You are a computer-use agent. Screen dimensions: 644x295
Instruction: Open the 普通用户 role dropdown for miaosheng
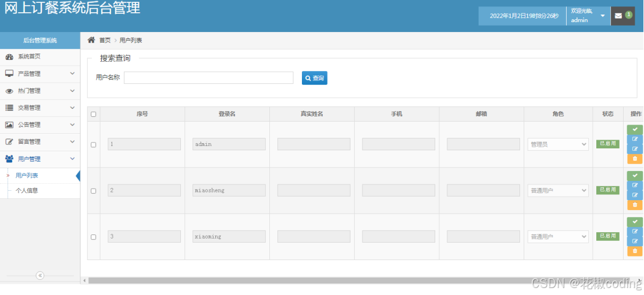pyautogui.click(x=558, y=190)
